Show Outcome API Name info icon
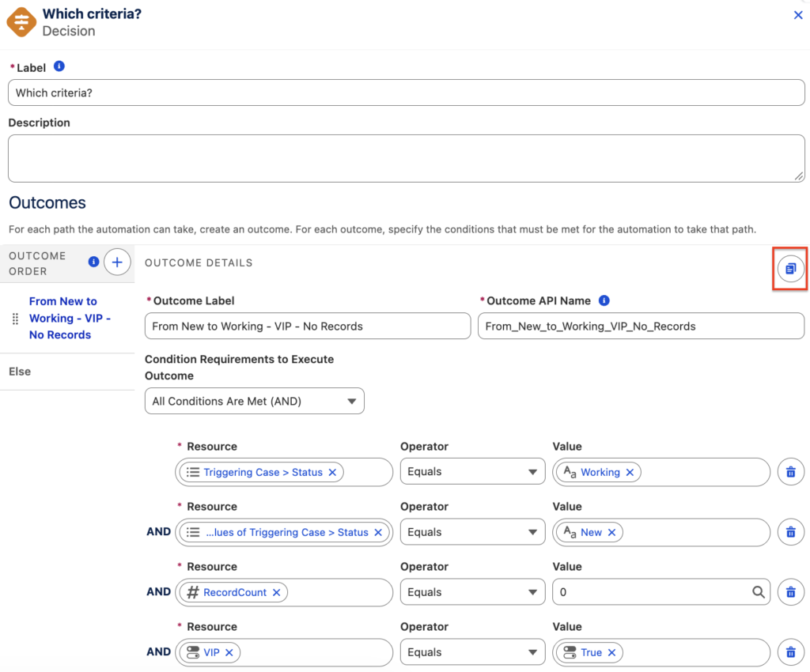810x672 pixels. pyautogui.click(x=604, y=300)
